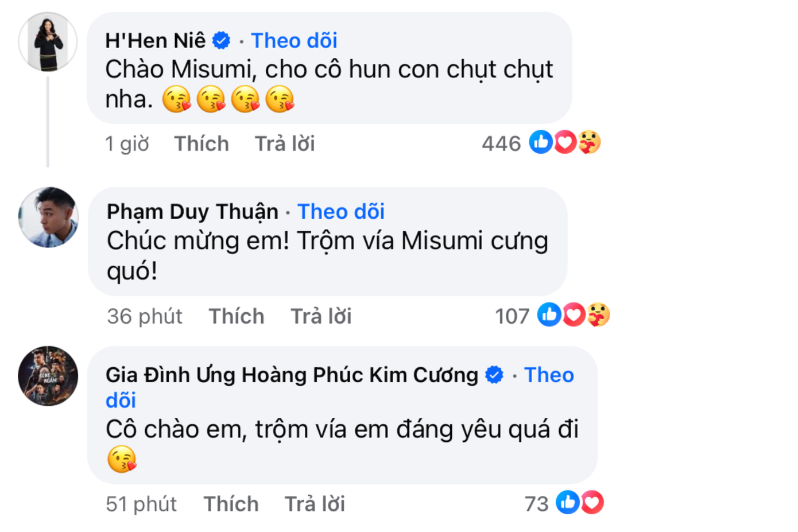Screen dimensions: 798x532
Task: Click the blue verified badge next to H'Hen Niê
Action: [221, 40]
